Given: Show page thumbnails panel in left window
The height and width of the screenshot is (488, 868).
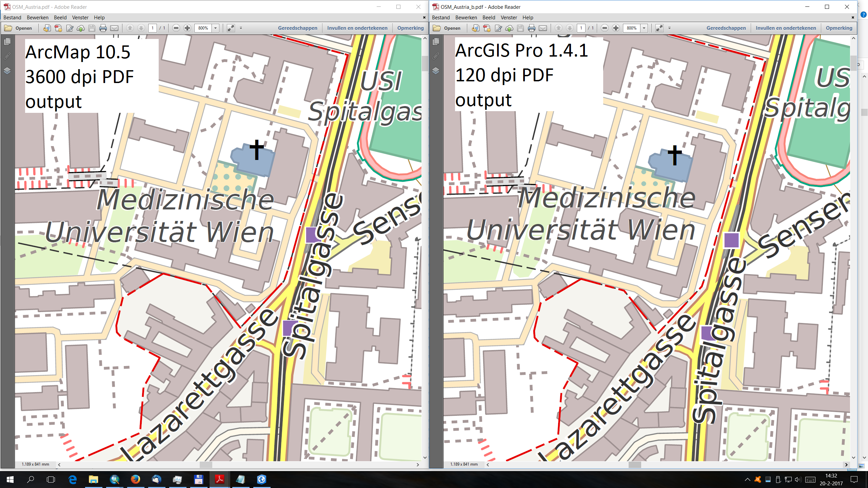Looking at the screenshot, I should (7, 42).
